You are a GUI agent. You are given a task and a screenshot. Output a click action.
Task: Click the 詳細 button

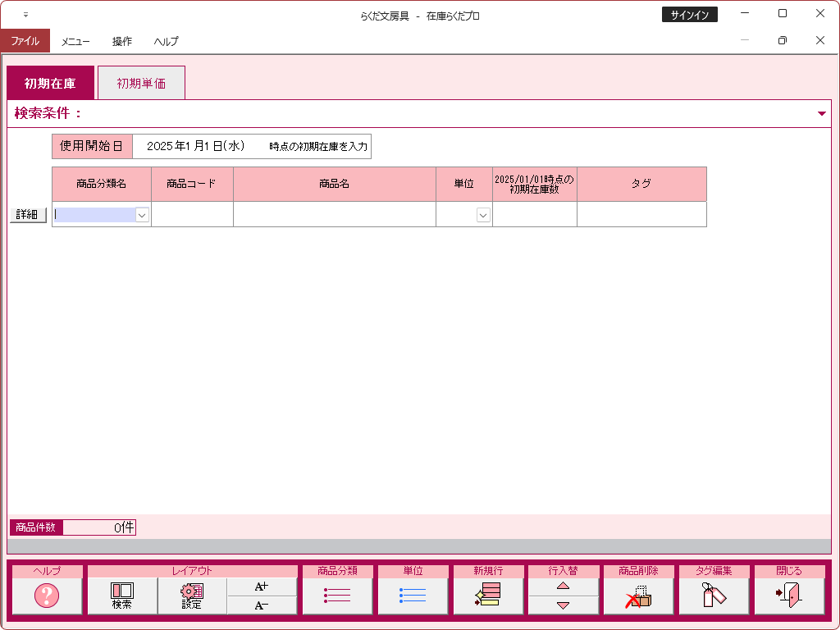tap(28, 214)
